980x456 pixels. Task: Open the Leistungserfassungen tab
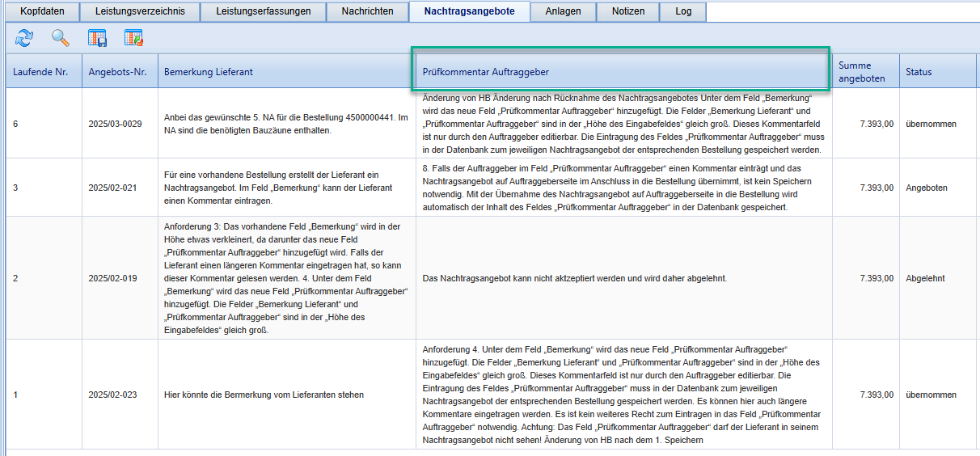tap(263, 11)
